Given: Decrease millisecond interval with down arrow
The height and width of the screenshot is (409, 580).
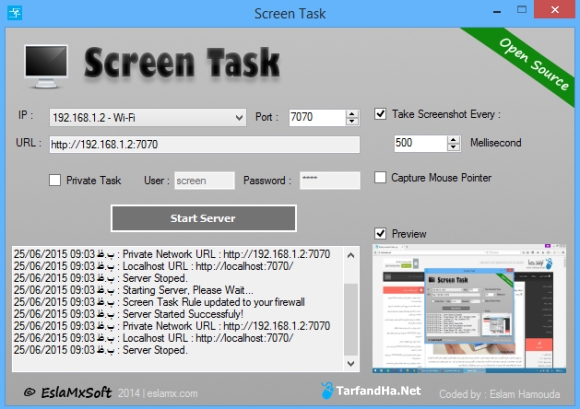Looking at the screenshot, I should coord(453,147).
